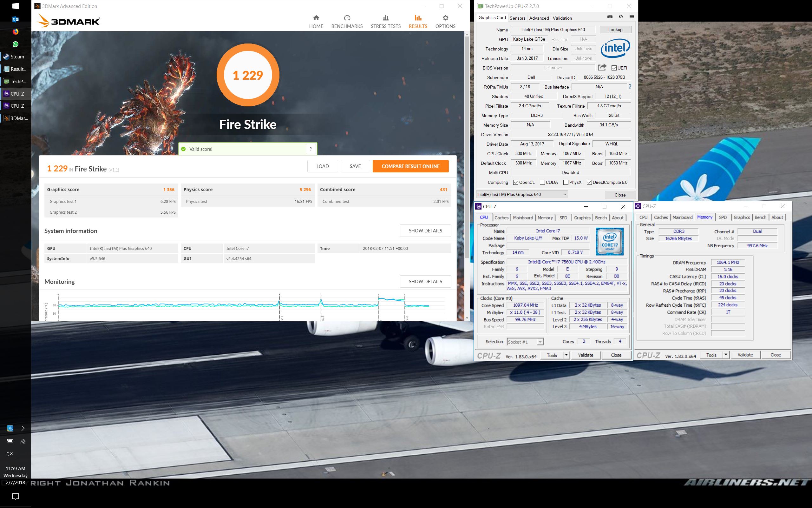Click the Close button in GPU-Z
The height and width of the screenshot is (508, 812).
pyautogui.click(x=620, y=195)
